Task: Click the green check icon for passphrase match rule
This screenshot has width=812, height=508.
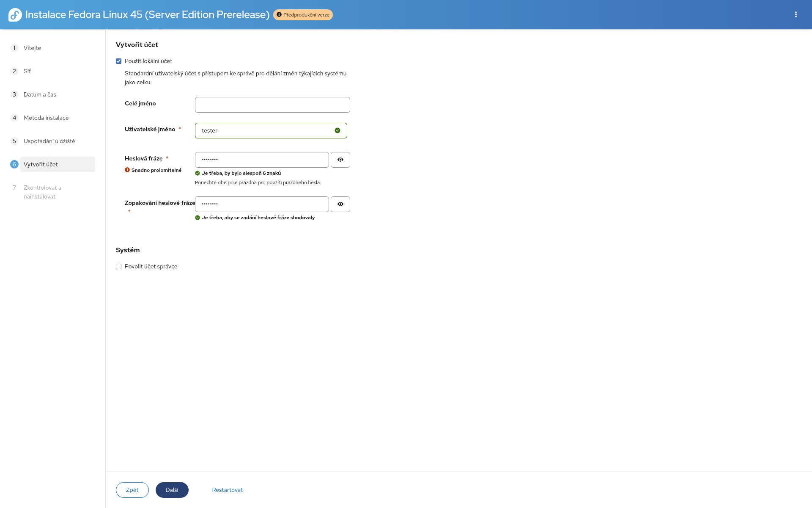Action: 198,218
